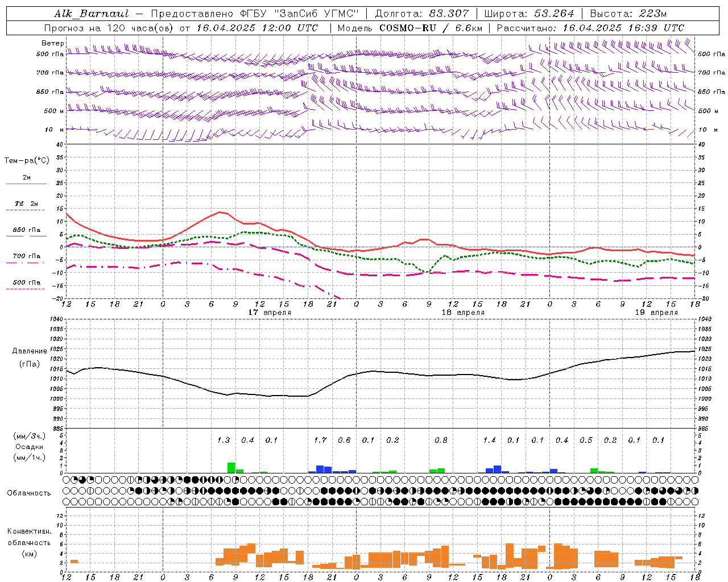Click the '(мм/1ч.)' precipitation unit label
Image resolution: width=728 pixels, height=582 pixels.
pyautogui.click(x=30, y=458)
